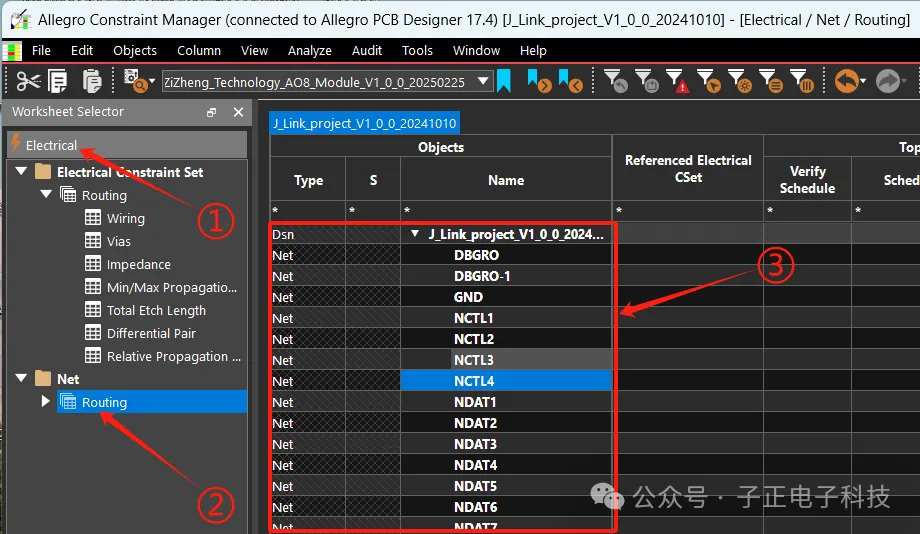Open the dropdown arrow beside the Find icon
920x534 pixels.
[152, 81]
